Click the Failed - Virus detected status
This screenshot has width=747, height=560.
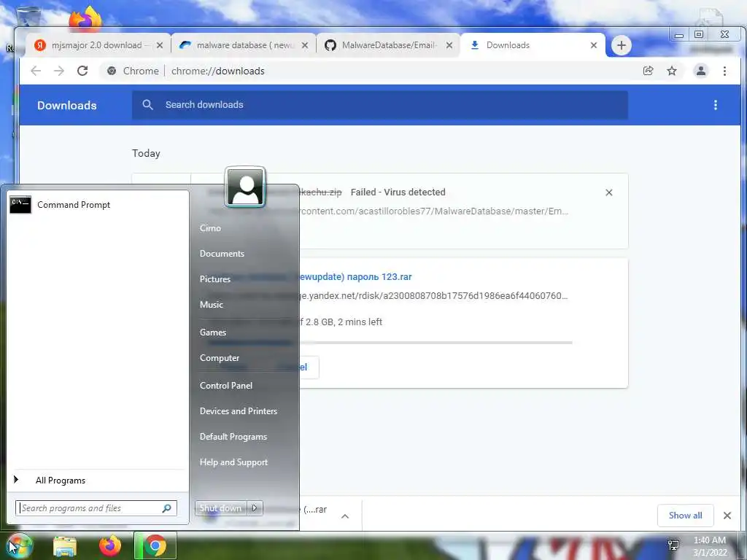(398, 192)
